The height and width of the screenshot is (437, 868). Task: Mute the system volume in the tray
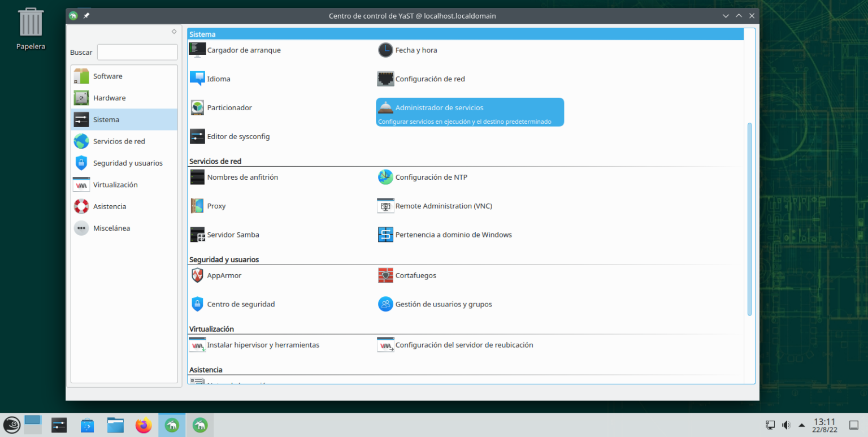pos(785,425)
